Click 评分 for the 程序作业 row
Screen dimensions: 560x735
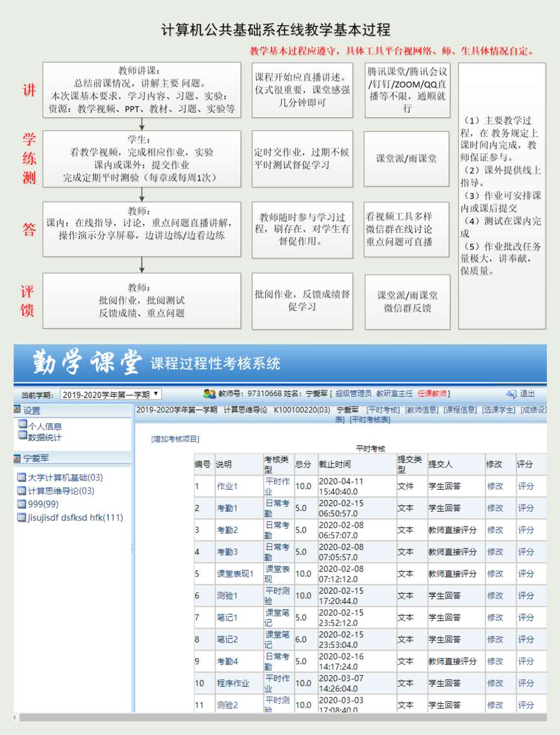[526, 683]
